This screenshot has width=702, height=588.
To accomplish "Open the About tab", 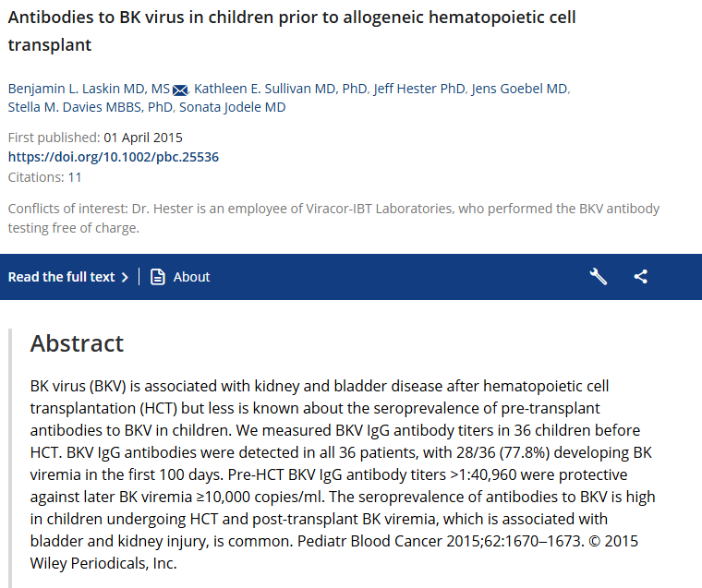I will point(191,277).
